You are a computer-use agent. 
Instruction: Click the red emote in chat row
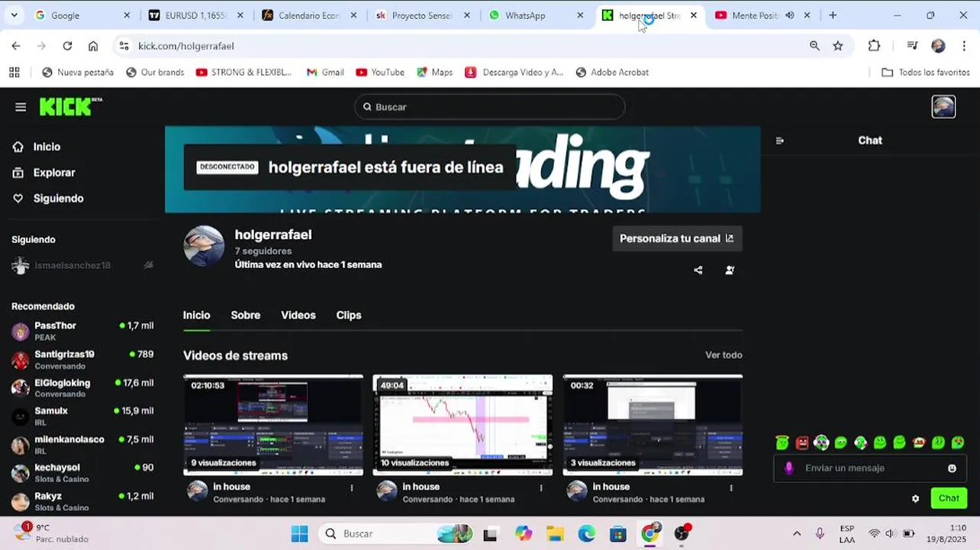802,442
